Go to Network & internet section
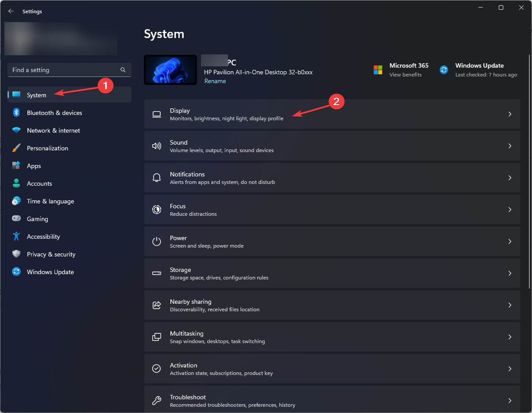The image size is (532, 413). point(69,130)
